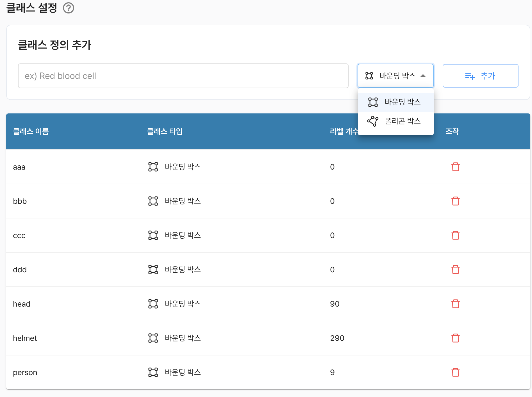Screen dimensions: 532x397
Task: Delete the helmet class
Action: click(x=455, y=338)
